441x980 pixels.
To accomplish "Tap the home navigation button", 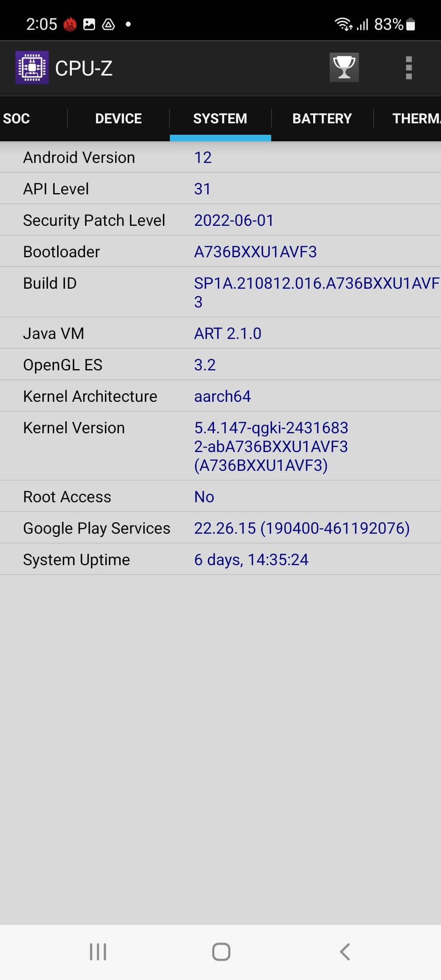I will [221, 952].
